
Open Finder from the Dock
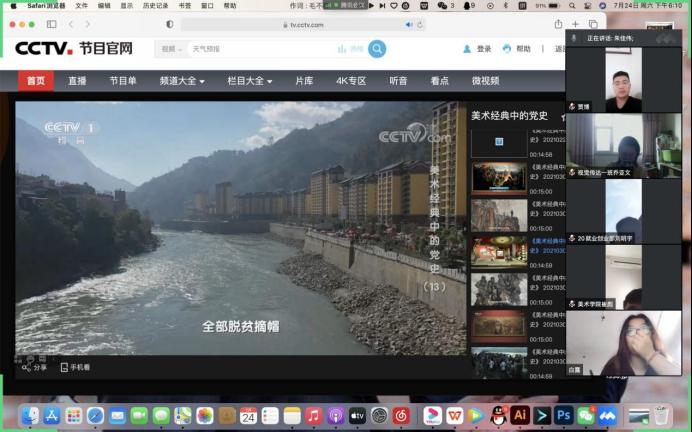click(x=30, y=416)
